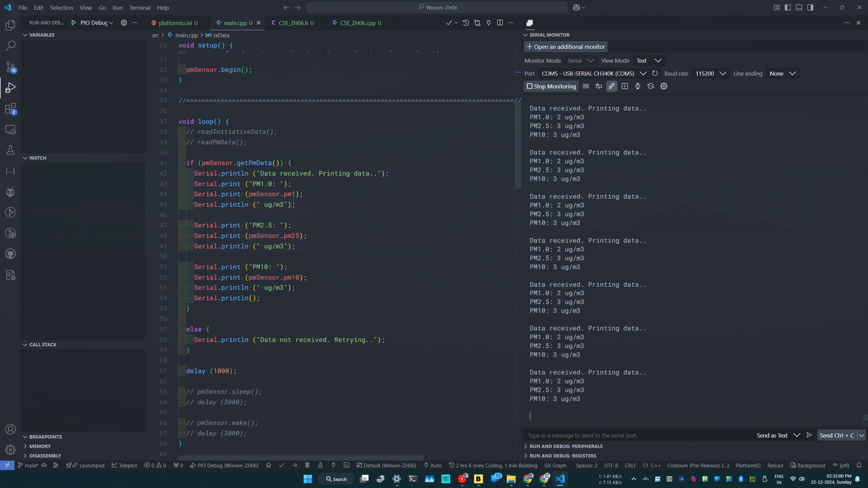Open the Line ending None dropdown
The height and width of the screenshot is (488, 868).
pyautogui.click(x=783, y=74)
